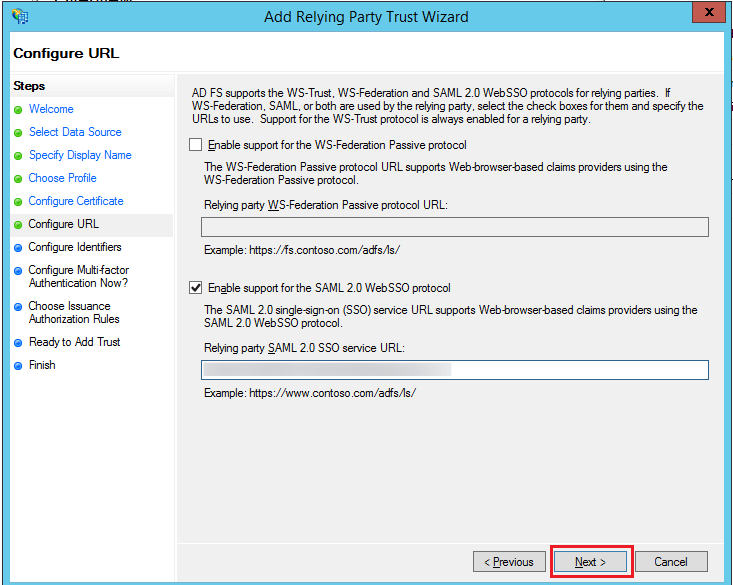
Task: Click the example text https://www.contoso.com/adfs/ls/
Action: click(x=332, y=393)
